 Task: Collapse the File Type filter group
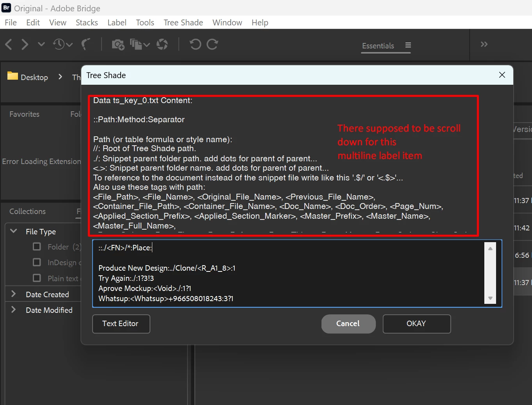[14, 231]
